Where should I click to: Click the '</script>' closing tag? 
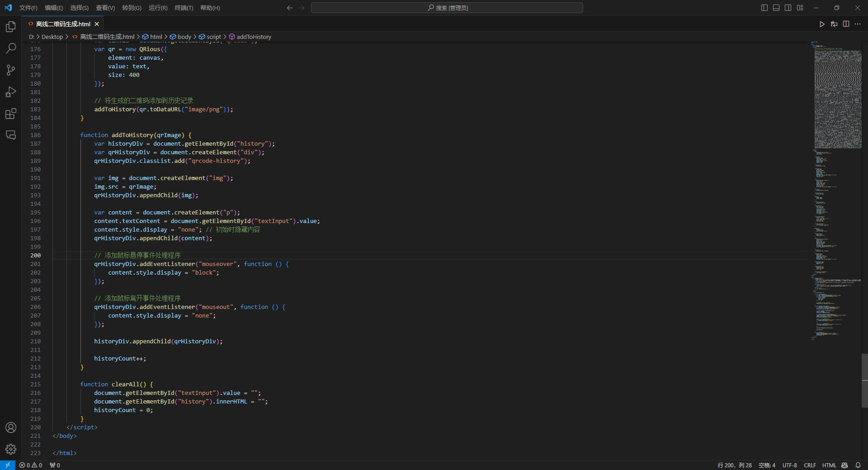(x=82, y=427)
